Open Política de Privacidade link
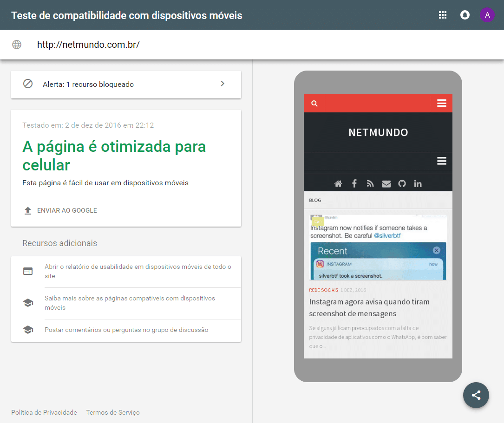Image resolution: width=504 pixels, height=423 pixels. [x=44, y=412]
